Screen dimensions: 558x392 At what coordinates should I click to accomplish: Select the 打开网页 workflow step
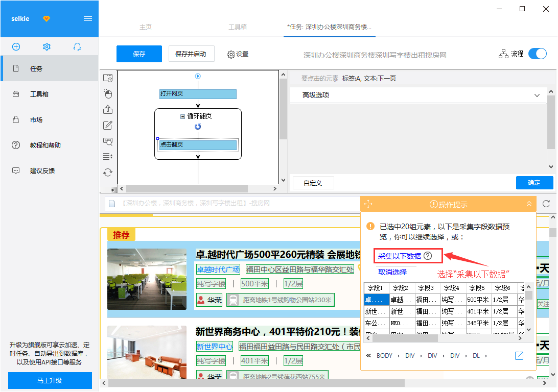point(198,94)
